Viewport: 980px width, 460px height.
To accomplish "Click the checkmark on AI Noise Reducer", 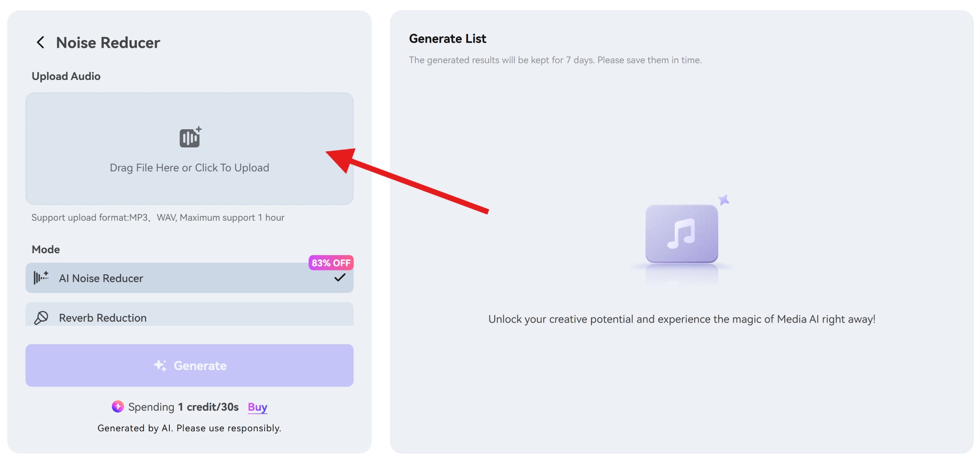I will (x=340, y=277).
